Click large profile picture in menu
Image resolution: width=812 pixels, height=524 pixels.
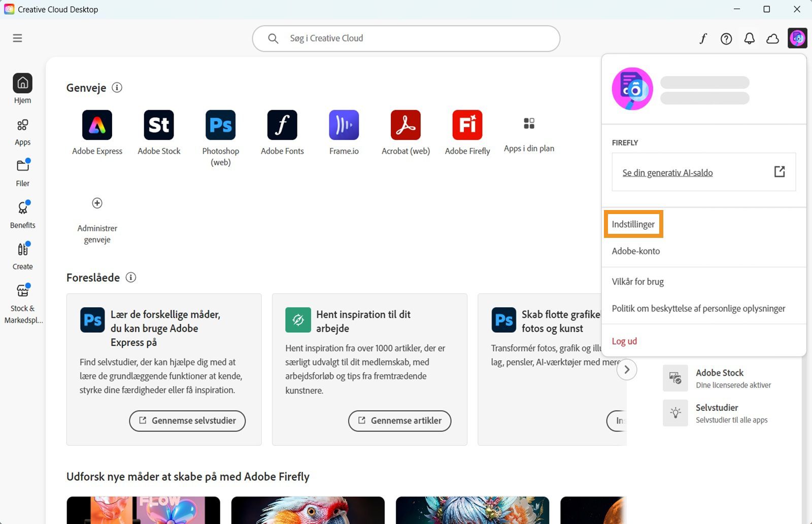632,89
